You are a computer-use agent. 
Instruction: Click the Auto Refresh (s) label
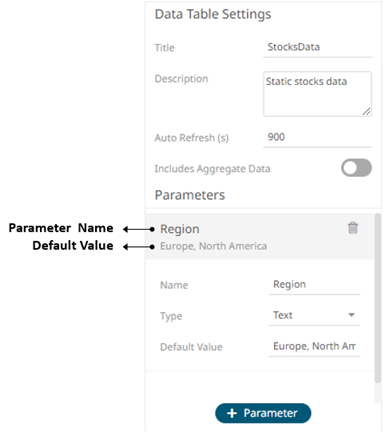(192, 138)
